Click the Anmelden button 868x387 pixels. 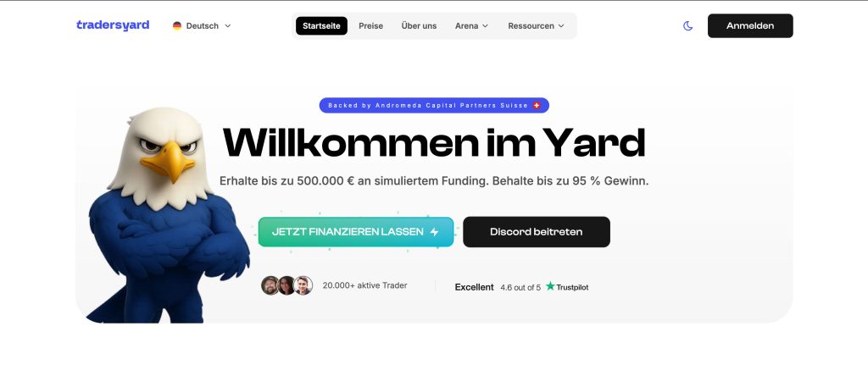750,26
